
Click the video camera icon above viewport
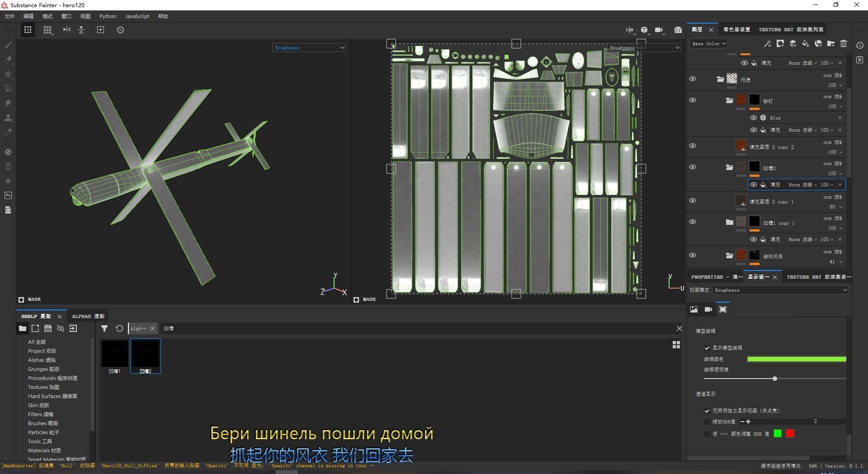click(x=659, y=30)
